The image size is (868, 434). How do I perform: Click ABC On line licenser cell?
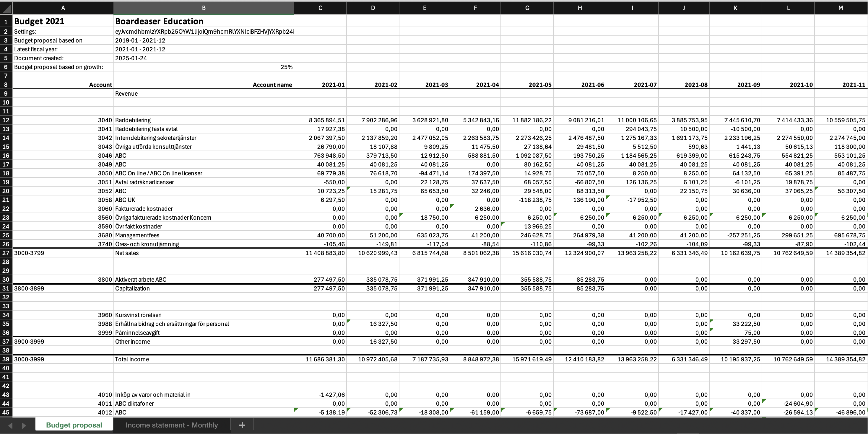pos(204,173)
